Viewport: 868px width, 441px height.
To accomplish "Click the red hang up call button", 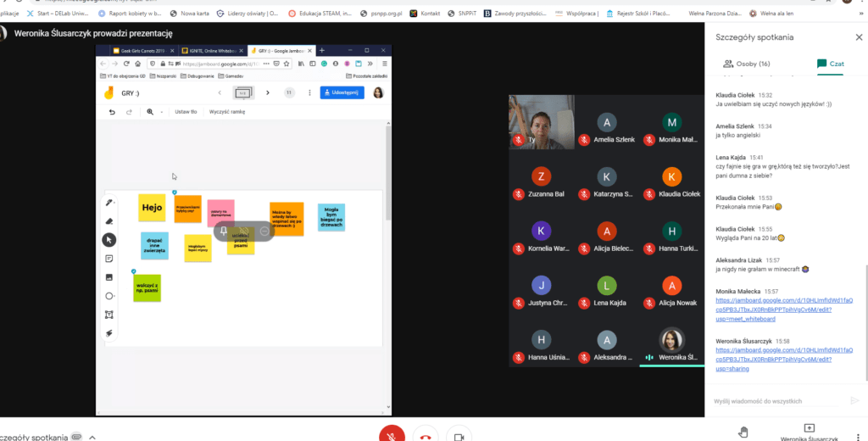I will [426, 437].
